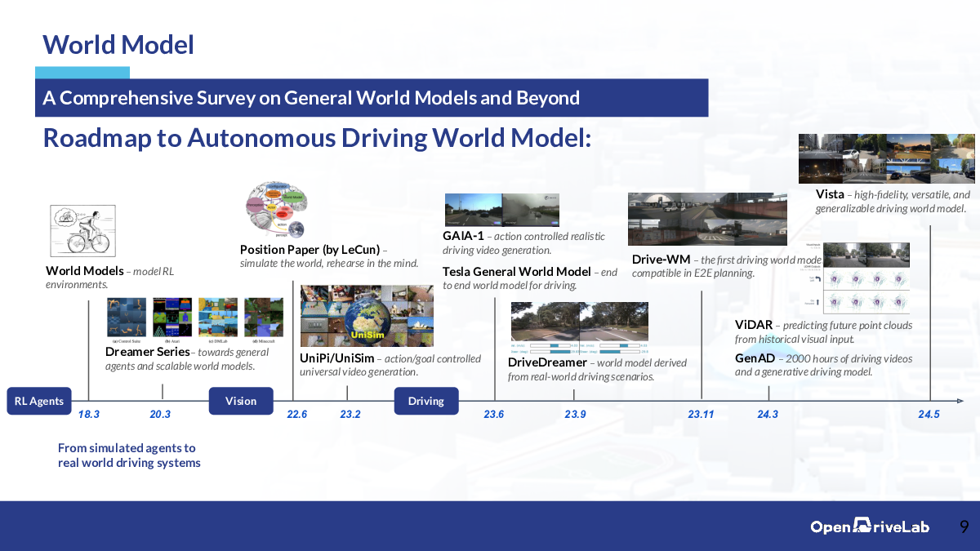Screen dimensions: 980x551
Task: Select the 22.6 timeline date
Action: (x=297, y=415)
